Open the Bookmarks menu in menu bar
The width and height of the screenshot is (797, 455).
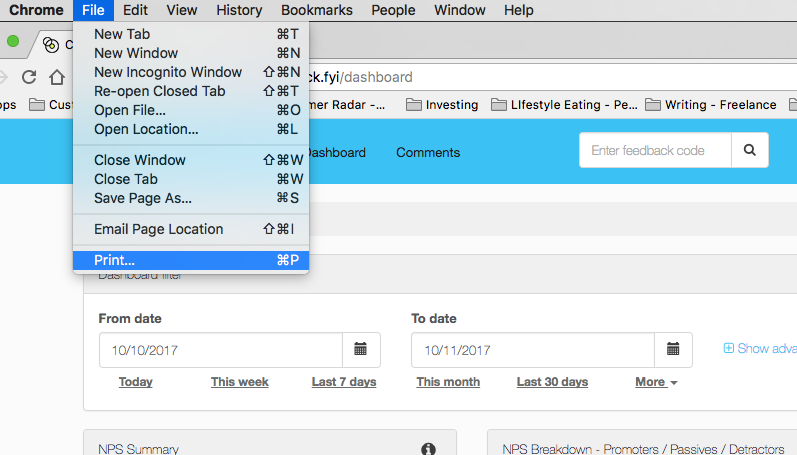coord(316,10)
